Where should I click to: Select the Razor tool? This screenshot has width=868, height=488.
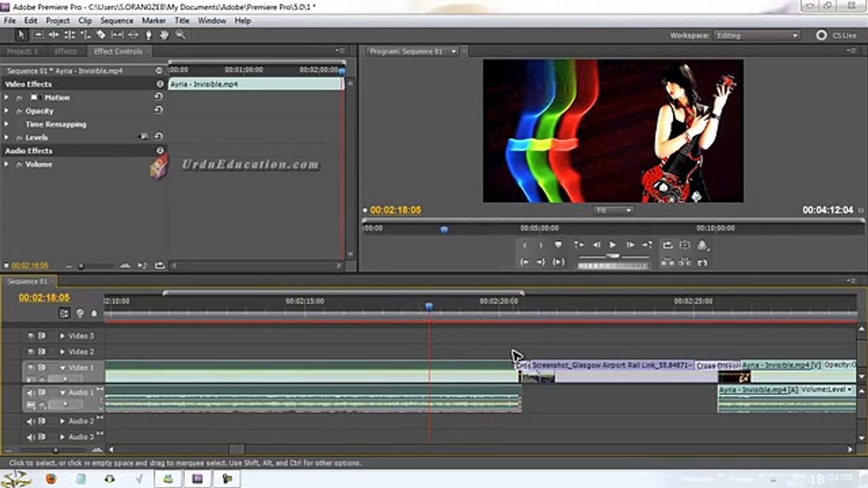[101, 35]
